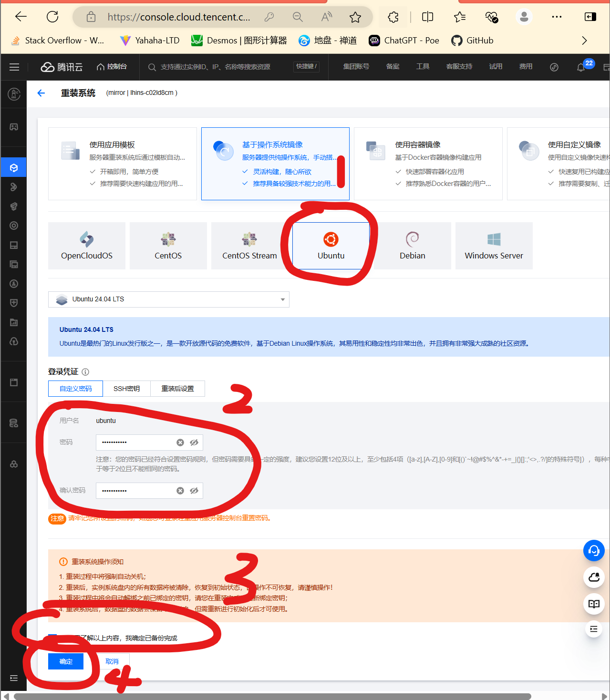This screenshot has height=700, width=610.
Task: Open the 腾讯云 logo link
Action: click(x=62, y=67)
